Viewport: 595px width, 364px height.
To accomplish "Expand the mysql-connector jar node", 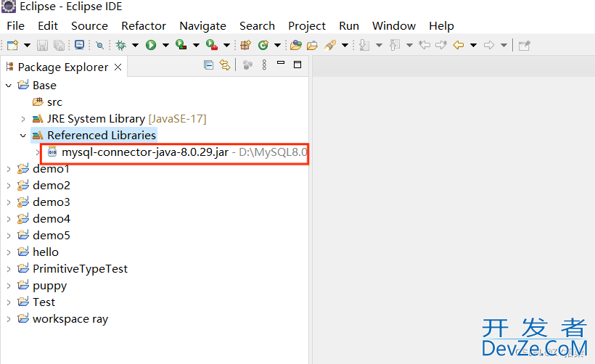I will pyautogui.click(x=38, y=152).
